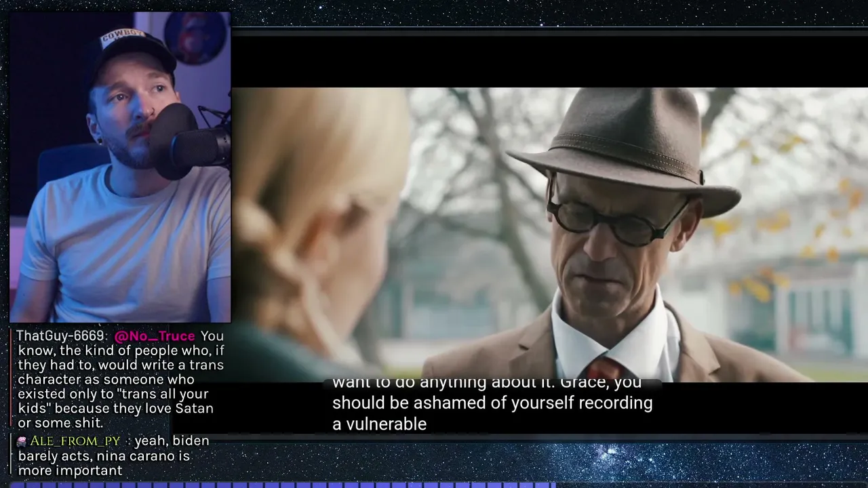
Task: Click the subtitle text 'a vulnerable'
Action: pyautogui.click(x=379, y=424)
